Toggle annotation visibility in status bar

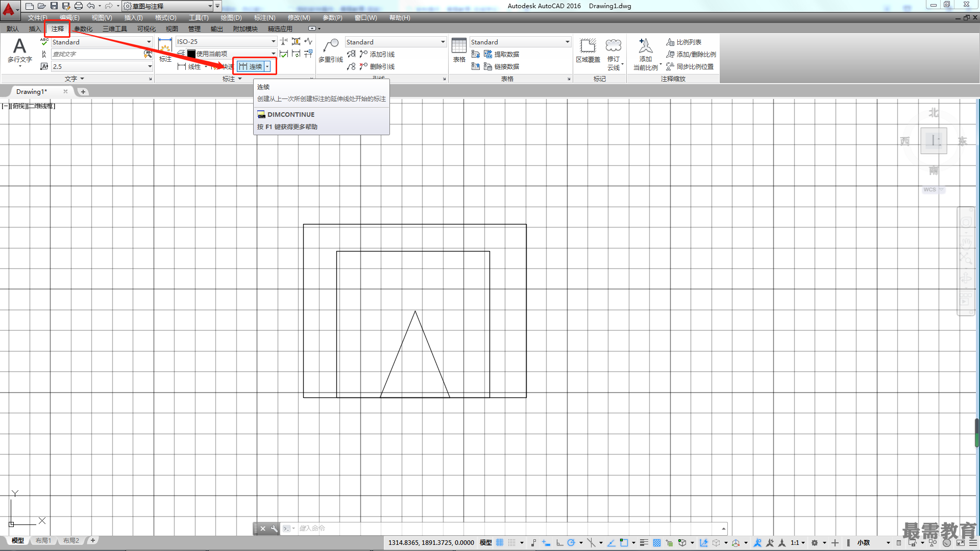757,543
